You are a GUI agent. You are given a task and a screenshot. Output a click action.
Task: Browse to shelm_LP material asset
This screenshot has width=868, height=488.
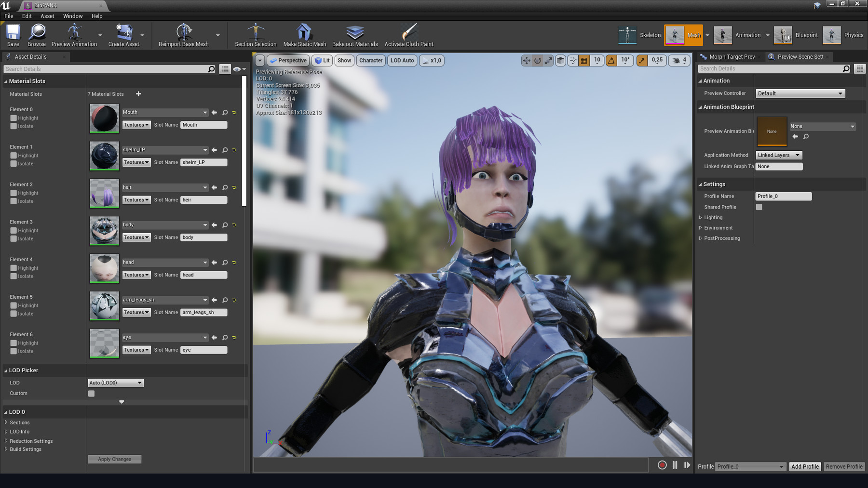225,150
